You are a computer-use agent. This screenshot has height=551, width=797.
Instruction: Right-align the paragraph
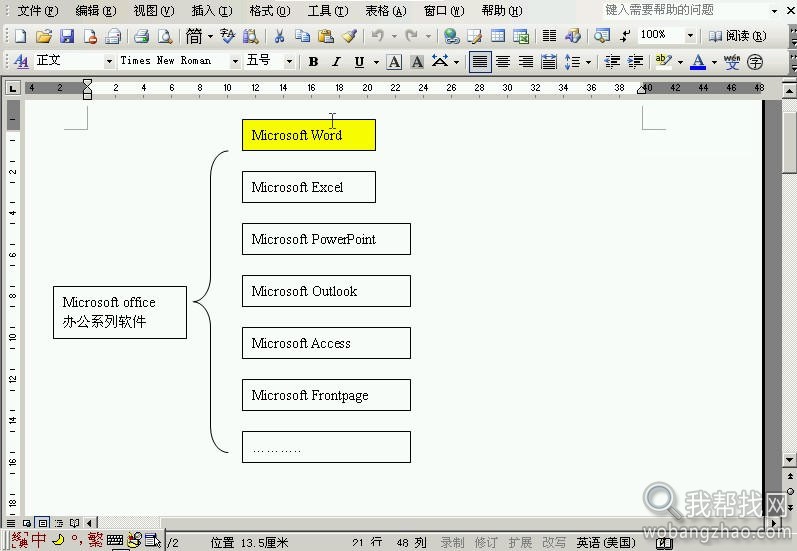click(x=526, y=62)
